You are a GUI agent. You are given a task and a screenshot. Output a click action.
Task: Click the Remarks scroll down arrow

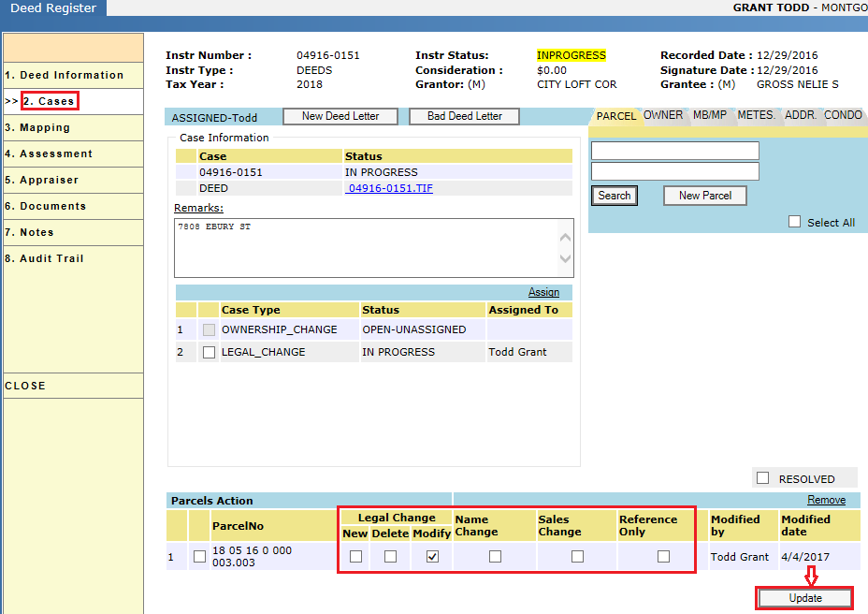point(565,258)
